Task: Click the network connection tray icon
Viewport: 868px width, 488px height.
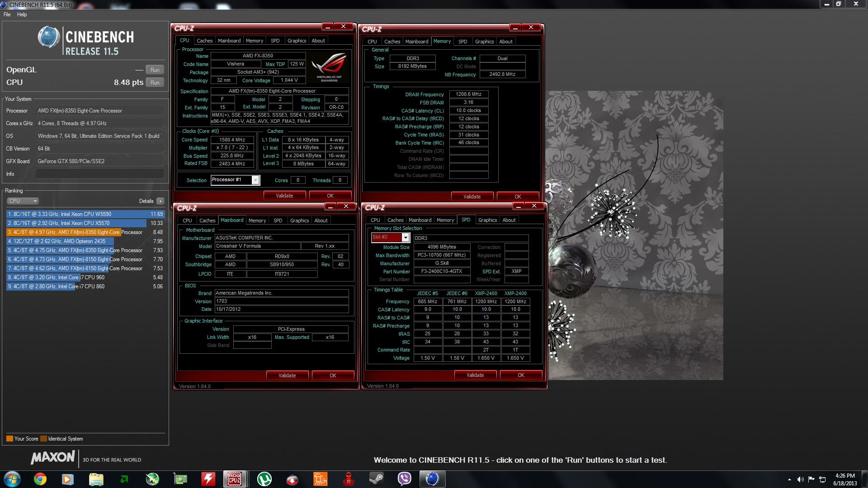Action: coord(823,479)
